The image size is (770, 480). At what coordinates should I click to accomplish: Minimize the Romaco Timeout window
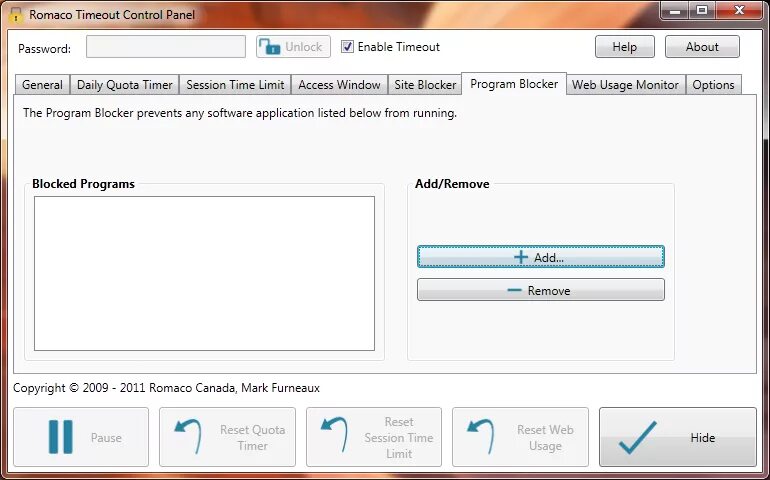[x=675, y=10]
